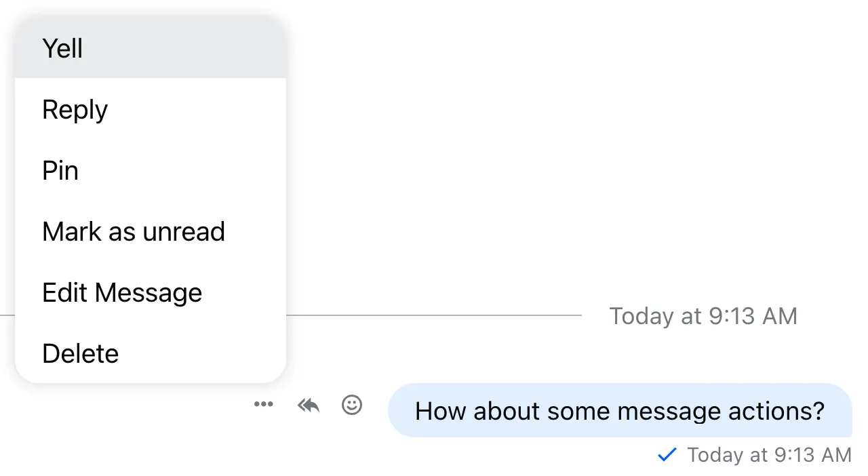This screenshot has width=868, height=476.
Task: Click the 'Today at 9:13 AM' timestamp above the bubble
Action: [703, 315]
